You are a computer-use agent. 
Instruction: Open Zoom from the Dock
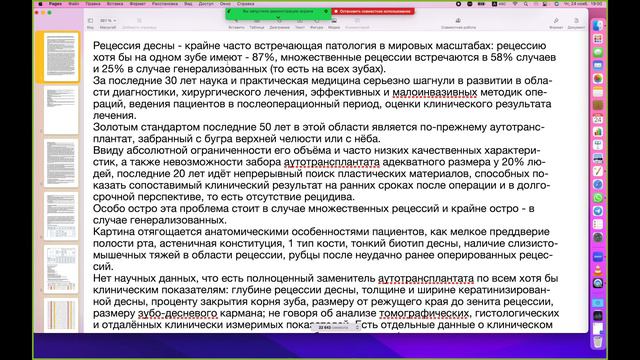point(598,257)
